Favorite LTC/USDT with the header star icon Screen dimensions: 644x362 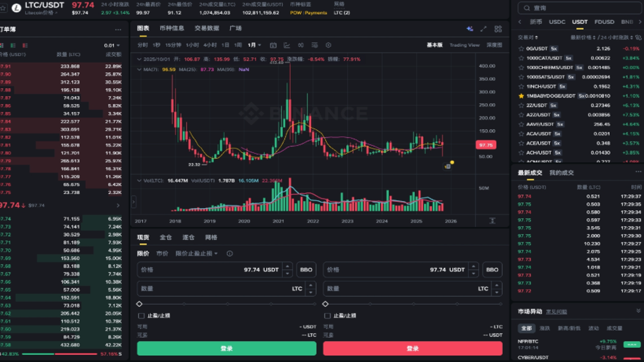[3, 8]
